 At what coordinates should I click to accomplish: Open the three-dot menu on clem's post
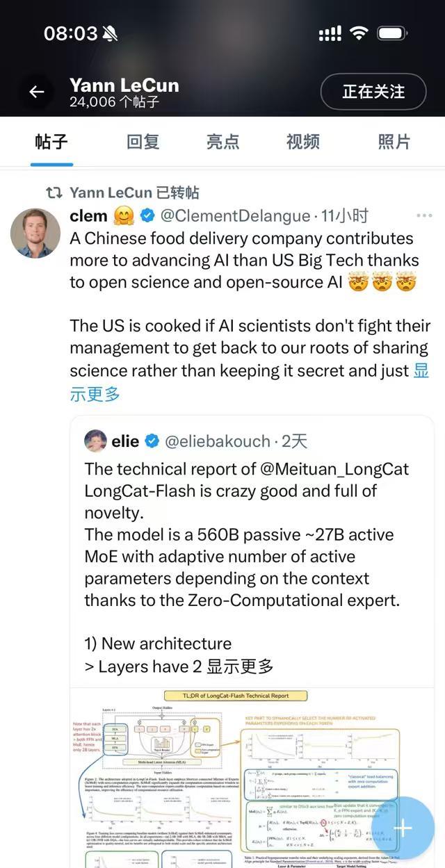(x=424, y=216)
